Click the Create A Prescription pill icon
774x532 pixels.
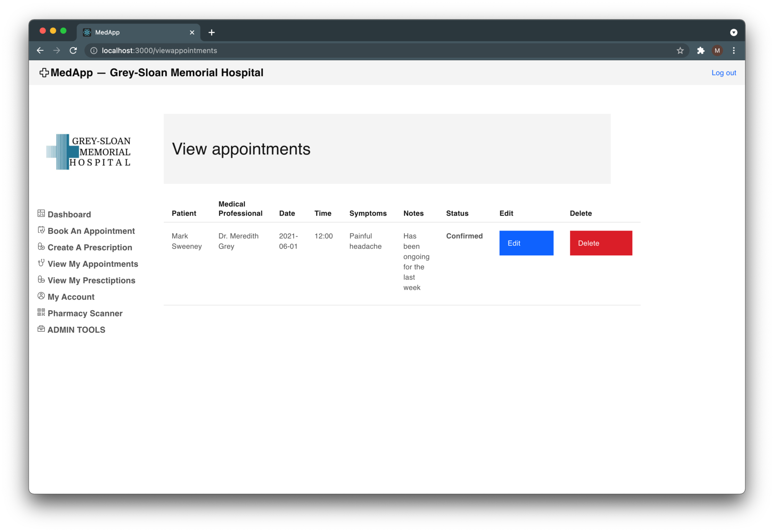click(x=41, y=246)
